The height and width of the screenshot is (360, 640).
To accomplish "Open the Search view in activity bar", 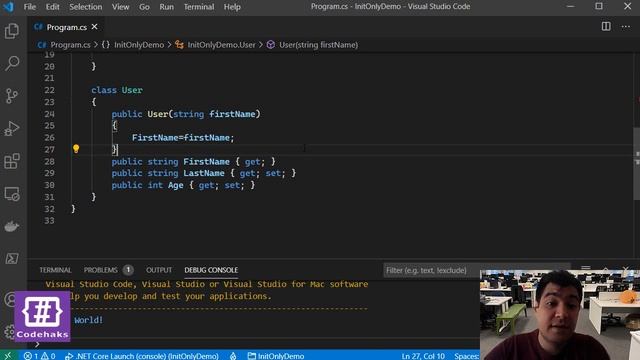I will tap(12, 63).
